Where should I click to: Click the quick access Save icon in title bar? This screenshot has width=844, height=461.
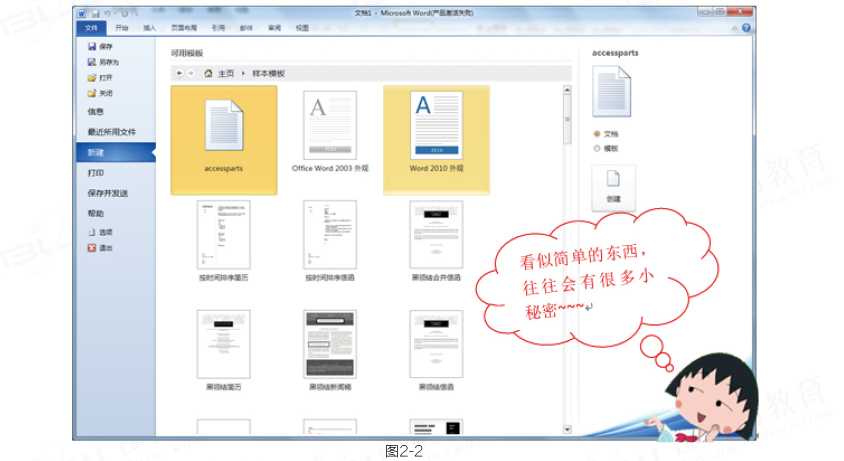pos(95,13)
